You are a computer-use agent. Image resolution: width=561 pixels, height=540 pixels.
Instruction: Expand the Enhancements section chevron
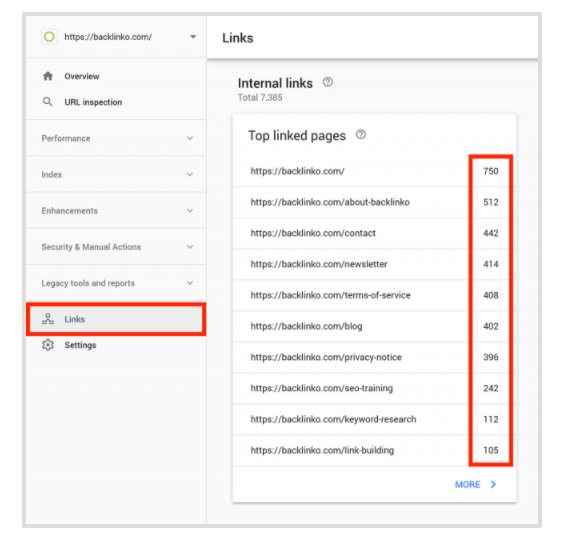click(190, 210)
